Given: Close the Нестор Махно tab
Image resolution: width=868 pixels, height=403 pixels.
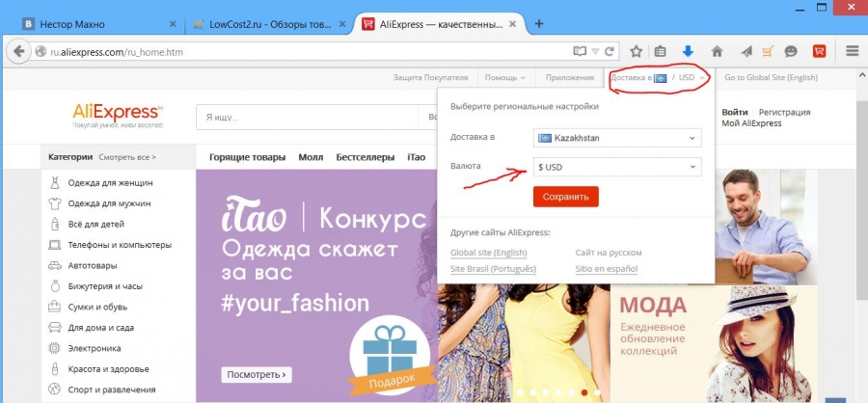Looking at the screenshot, I should pos(173,24).
